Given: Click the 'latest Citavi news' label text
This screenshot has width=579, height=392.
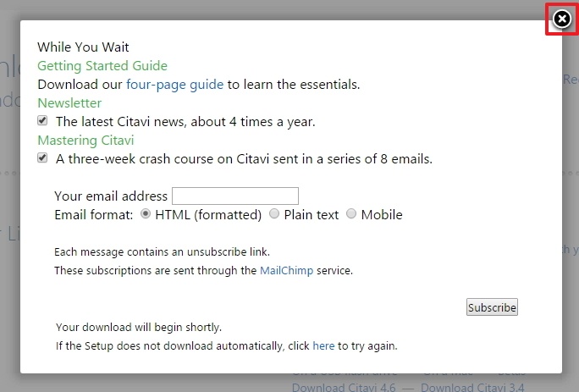Looking at the screenshot, I should 185,121.
